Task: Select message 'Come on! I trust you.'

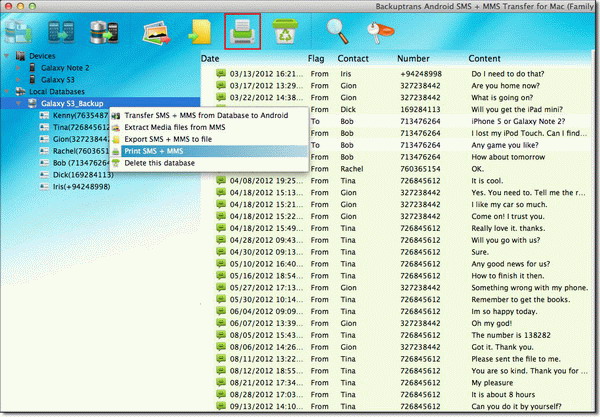Action: click(x=507, y=216)
